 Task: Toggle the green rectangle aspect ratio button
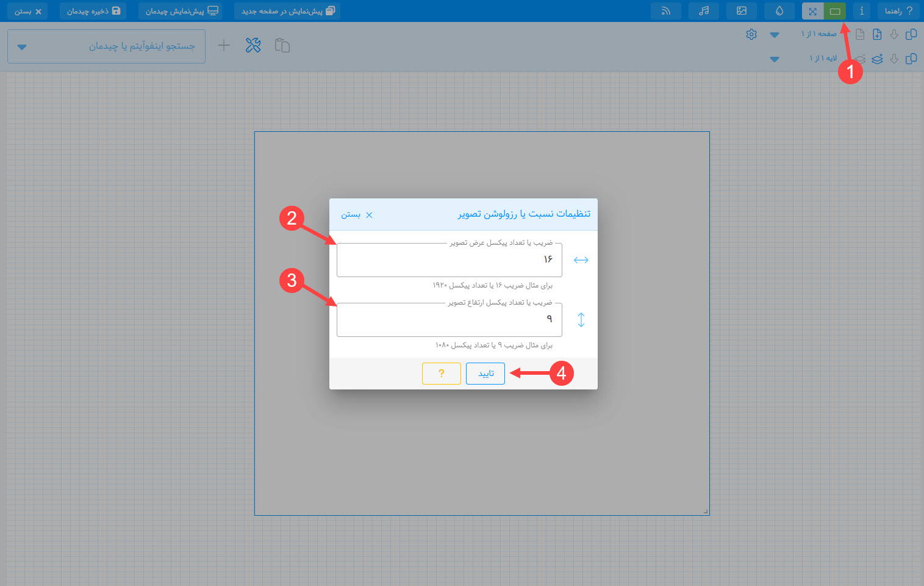pyautogui.click(x=835, y=11)
